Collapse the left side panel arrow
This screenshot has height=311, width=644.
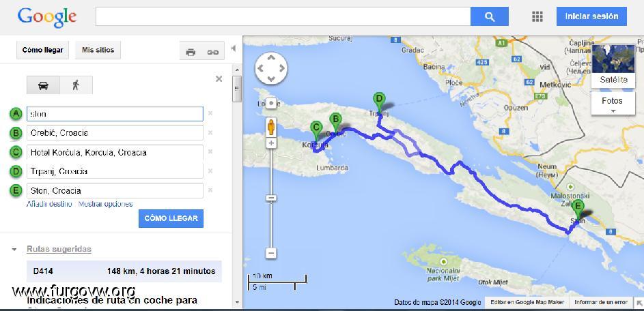tap(234, 48)
